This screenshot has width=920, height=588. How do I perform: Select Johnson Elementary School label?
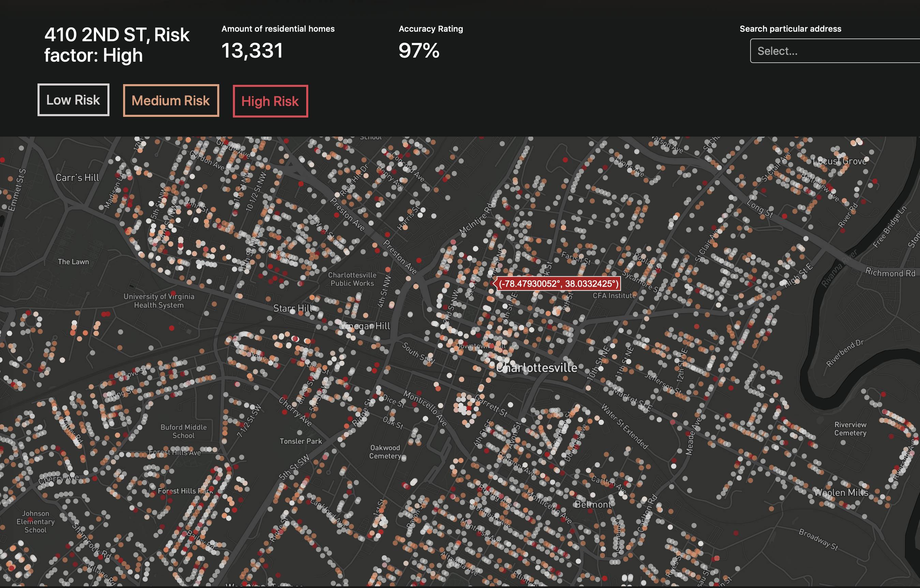pyautogui.click(x=35, y=522)
